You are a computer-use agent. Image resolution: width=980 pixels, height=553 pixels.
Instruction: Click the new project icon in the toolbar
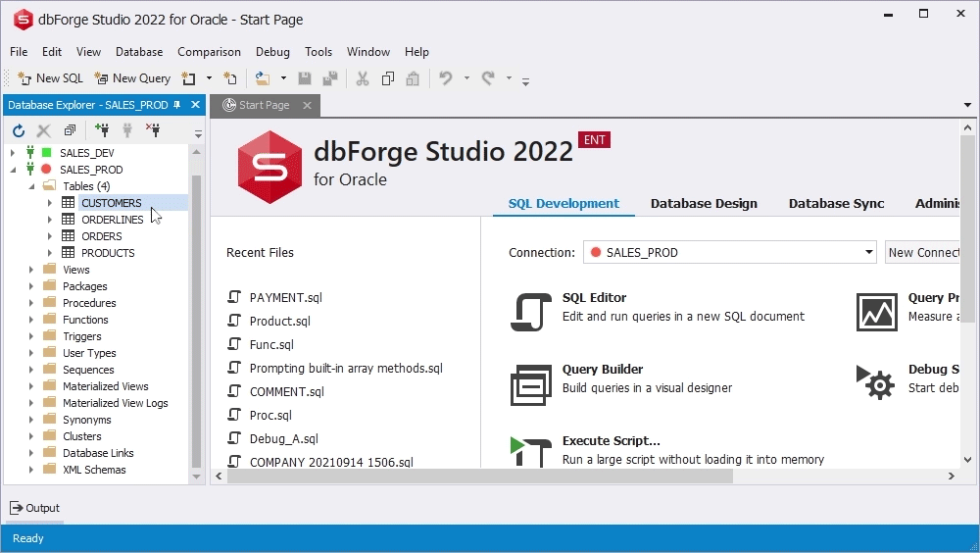[x=230, y=78]
